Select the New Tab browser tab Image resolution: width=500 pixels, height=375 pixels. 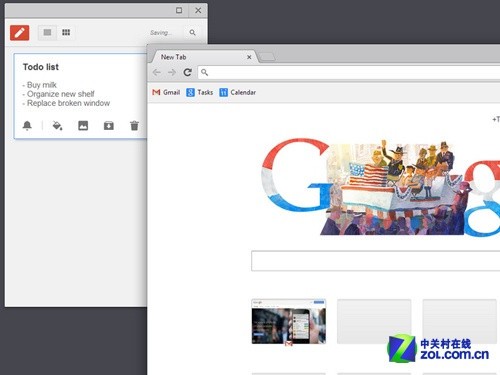(x=203, y=57)
